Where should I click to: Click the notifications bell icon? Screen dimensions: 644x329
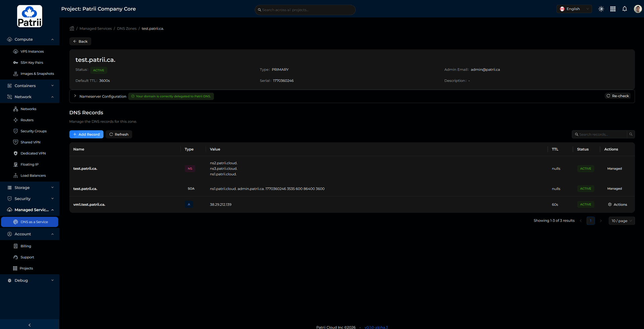coord(625,9)
